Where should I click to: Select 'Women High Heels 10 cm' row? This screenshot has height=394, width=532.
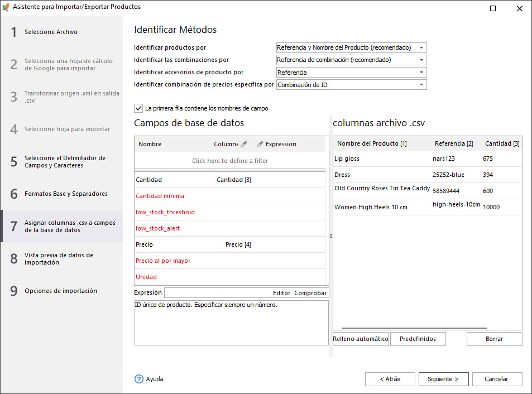(428, 207)
